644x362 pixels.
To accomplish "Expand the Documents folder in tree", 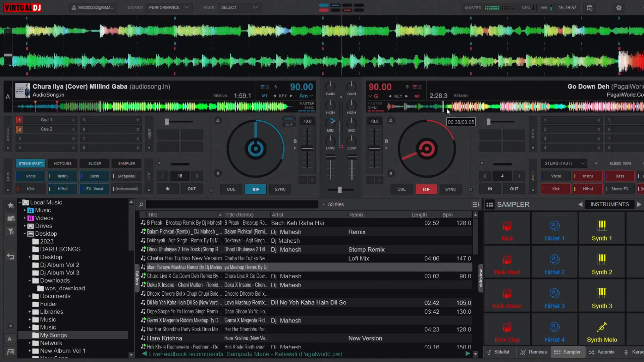I will point(30,296).
